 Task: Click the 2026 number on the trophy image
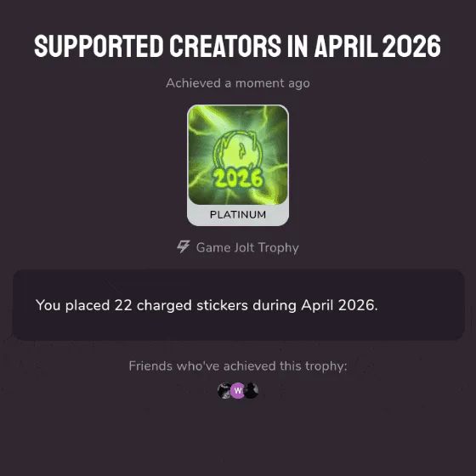coord(238,178)
